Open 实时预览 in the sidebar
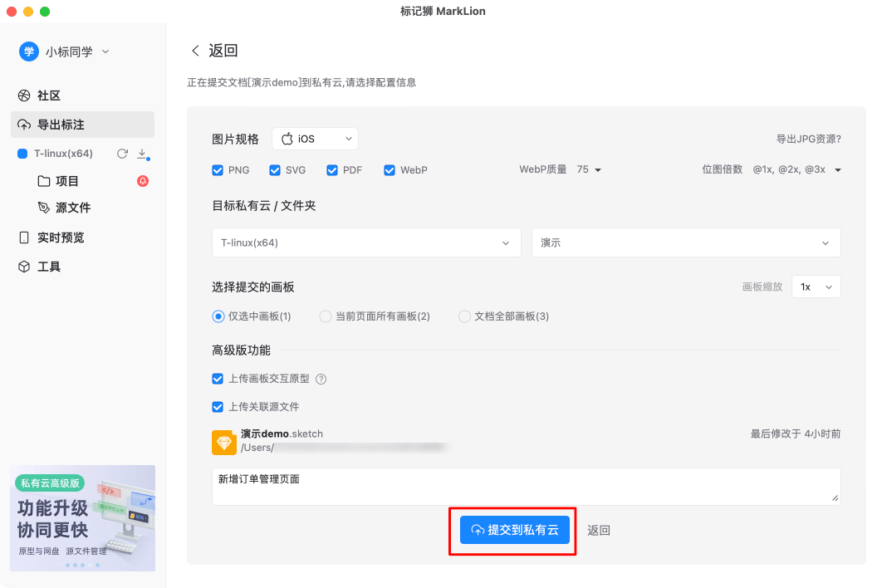This screenshot has width=887, height=588. point(60,238)
